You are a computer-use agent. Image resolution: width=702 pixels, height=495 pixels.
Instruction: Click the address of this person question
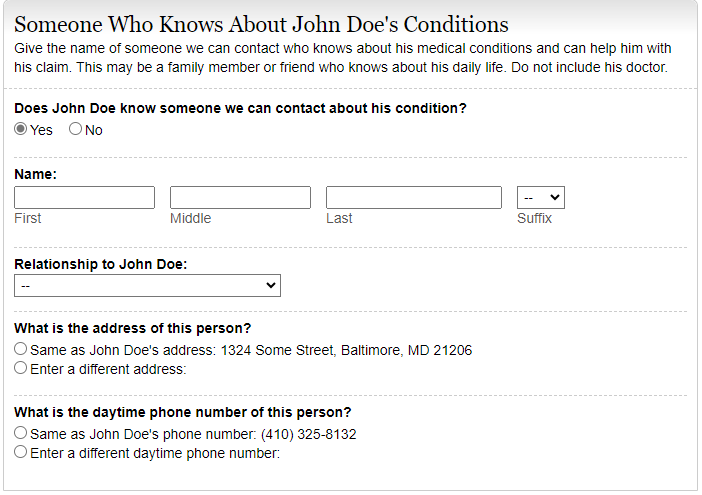click(132, 328)
